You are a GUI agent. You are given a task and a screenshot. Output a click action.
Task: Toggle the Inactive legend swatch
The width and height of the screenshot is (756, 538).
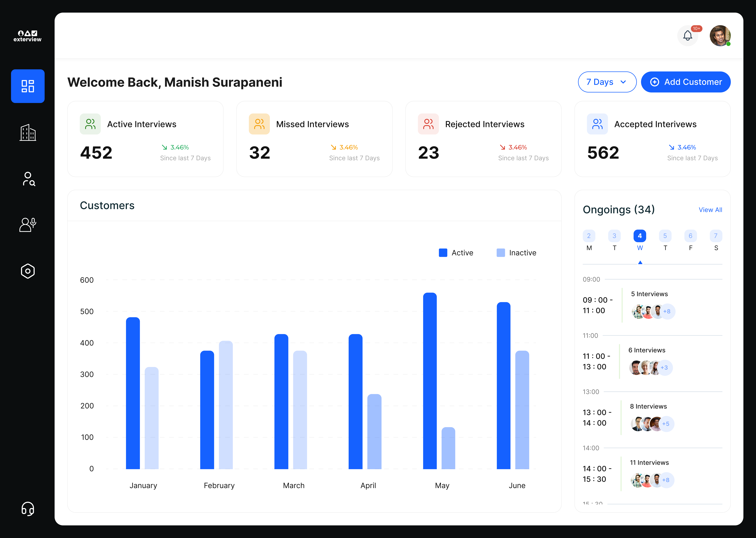501,253
